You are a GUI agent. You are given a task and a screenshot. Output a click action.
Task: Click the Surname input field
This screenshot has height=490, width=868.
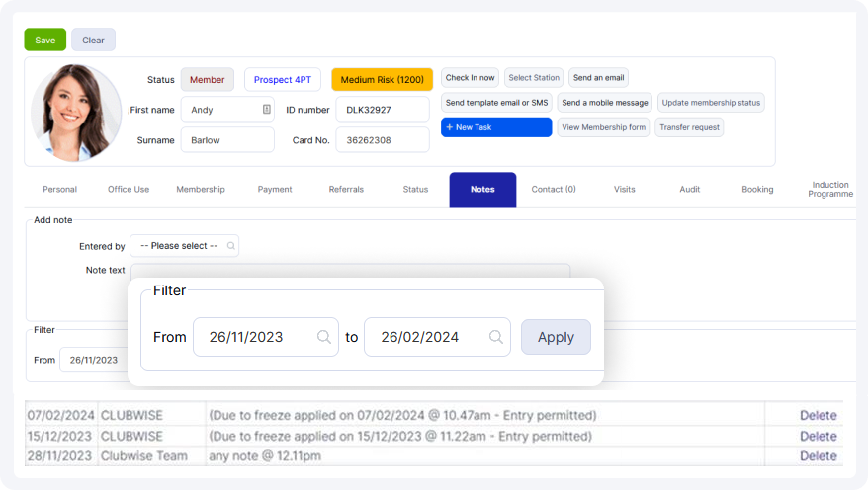click(x=226, y=140)
